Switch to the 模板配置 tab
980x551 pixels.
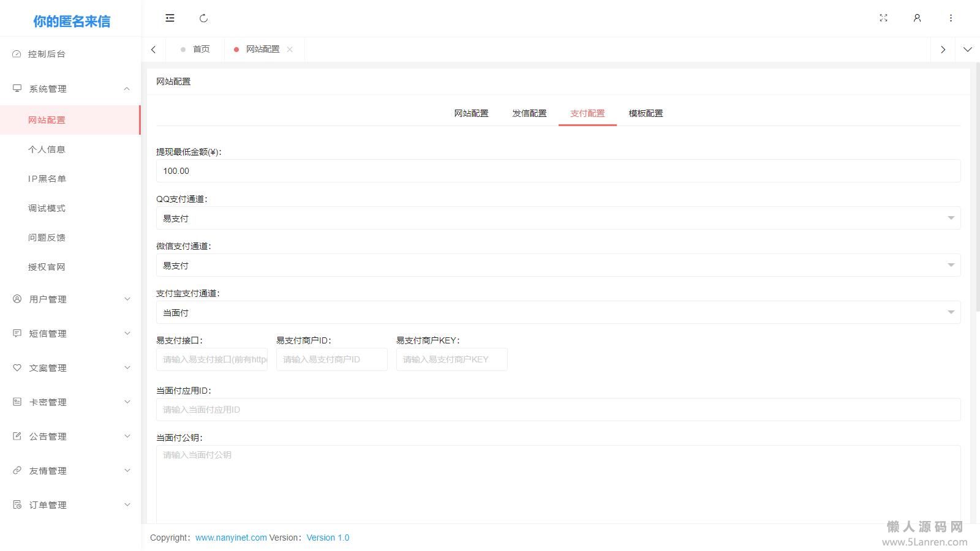(646, 113)
